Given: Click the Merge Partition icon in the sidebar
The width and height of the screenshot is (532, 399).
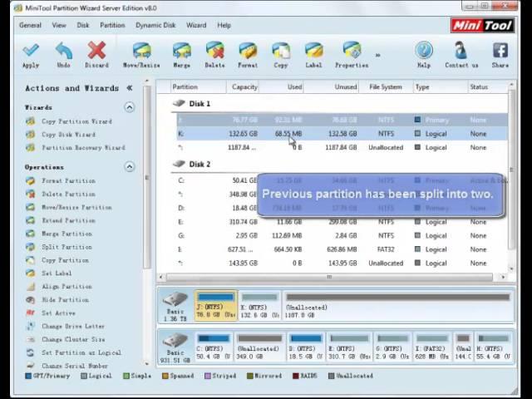Looking at the screenshot, I should 31,234.
